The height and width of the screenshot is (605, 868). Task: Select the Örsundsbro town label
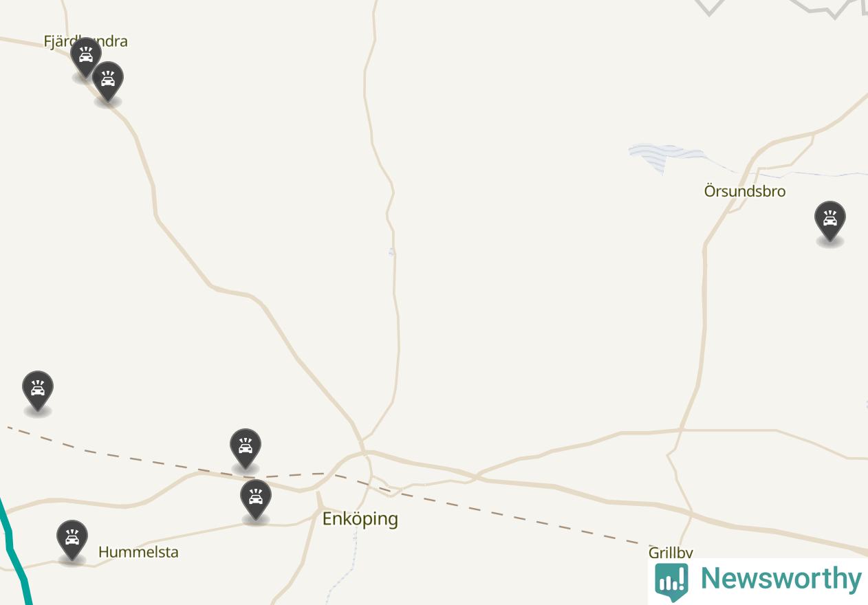[x=745, y=191]
